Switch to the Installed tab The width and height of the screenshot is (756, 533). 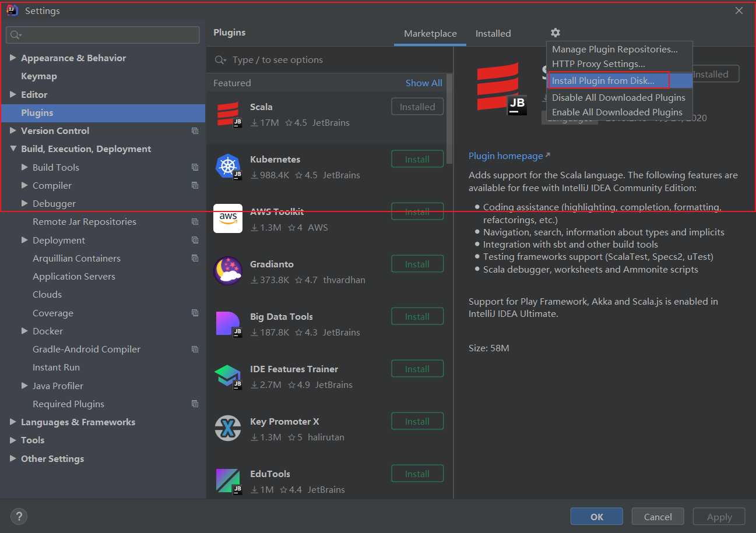(493, 34)
